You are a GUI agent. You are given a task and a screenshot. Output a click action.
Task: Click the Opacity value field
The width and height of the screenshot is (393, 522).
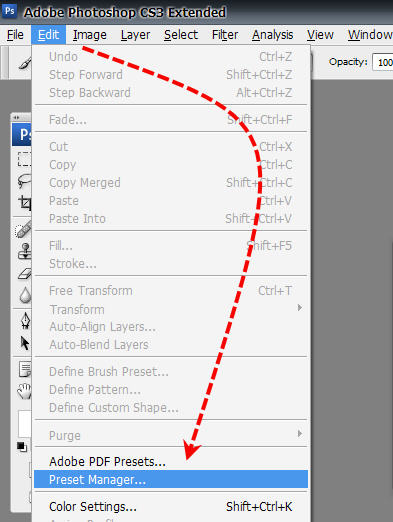383,62
